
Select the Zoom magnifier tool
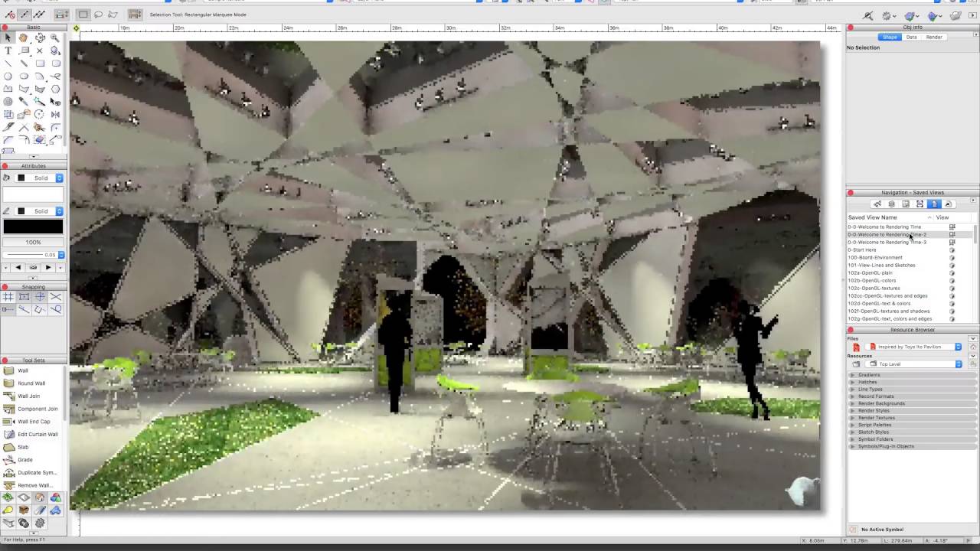56,37
